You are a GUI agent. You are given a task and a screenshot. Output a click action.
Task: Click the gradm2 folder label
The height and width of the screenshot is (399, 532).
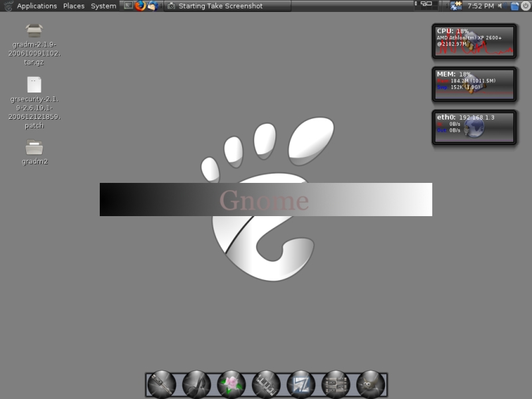tap(35, 162)
